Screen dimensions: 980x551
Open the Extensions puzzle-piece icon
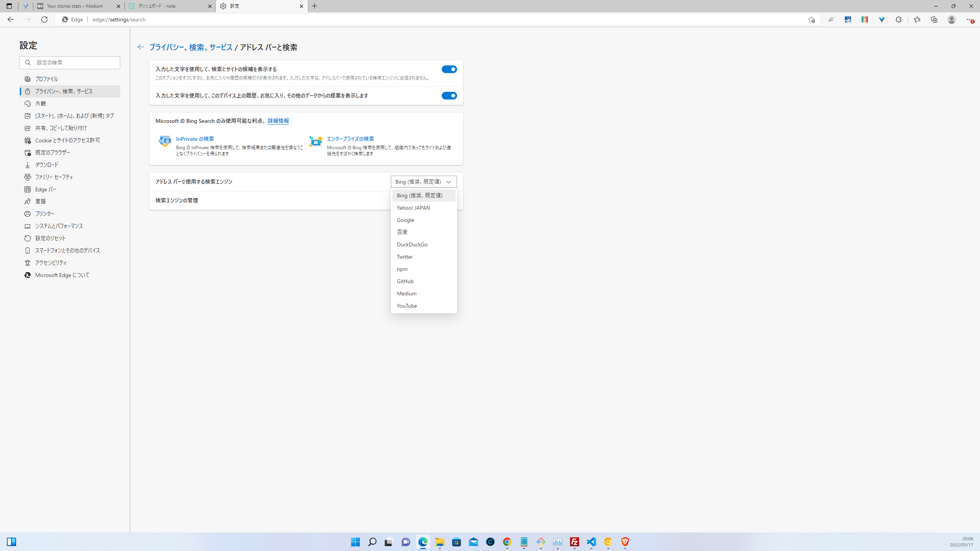click(898, 20)
